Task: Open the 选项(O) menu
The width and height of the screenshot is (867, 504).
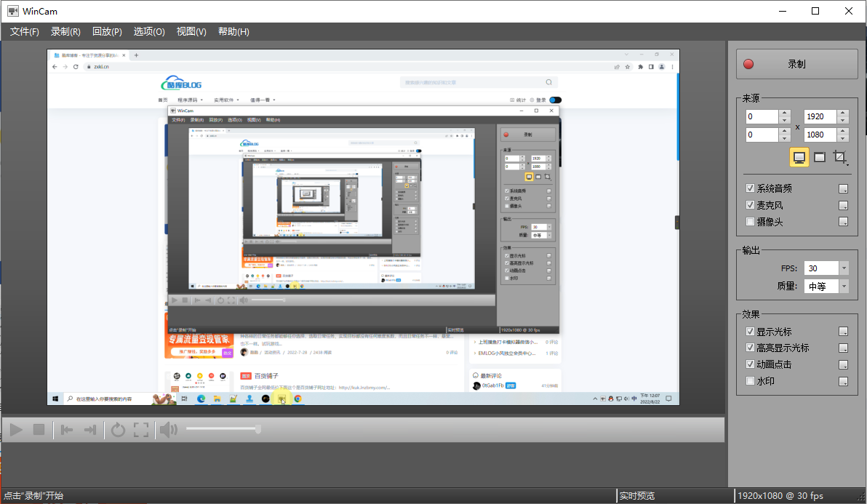Action: point(148,31)
